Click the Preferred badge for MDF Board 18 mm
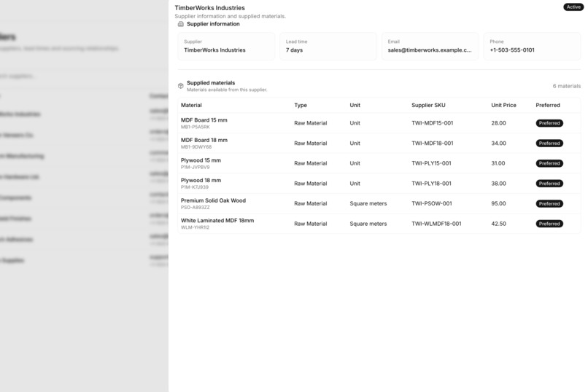The height and width of the screenshot is (392, 588). (x=549, y=144)
